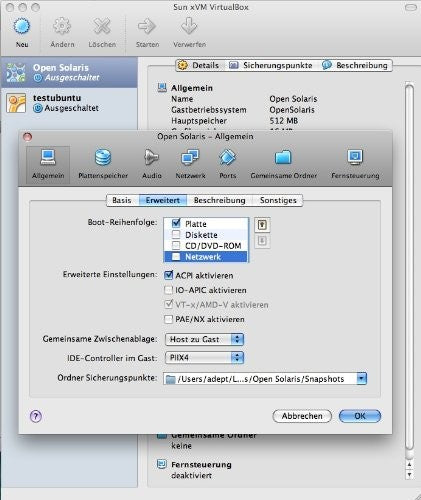Click the OK button
The image size is (421, 500).
click(360, 416)
